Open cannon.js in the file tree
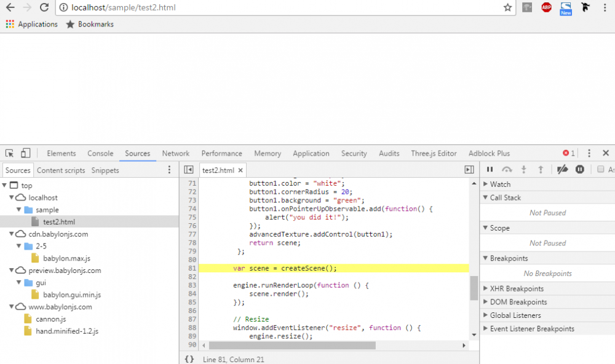 pyautogui.click(x=51, y=319)
